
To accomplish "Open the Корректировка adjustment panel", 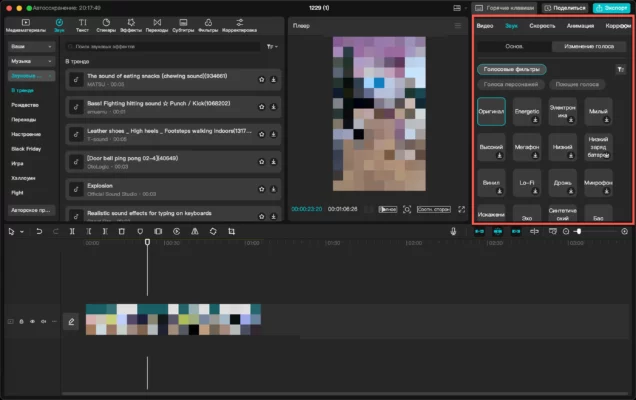I will pyautogui.click(x=239, y=25).
